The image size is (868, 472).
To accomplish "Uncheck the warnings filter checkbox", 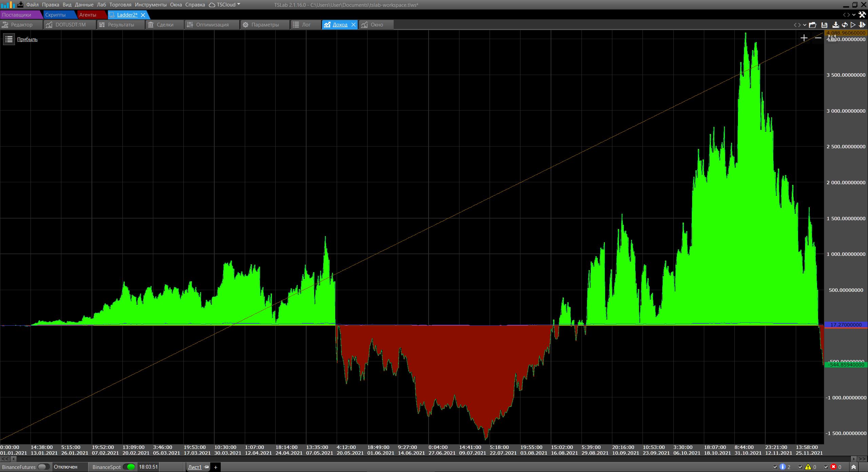I will coord(801,467).
